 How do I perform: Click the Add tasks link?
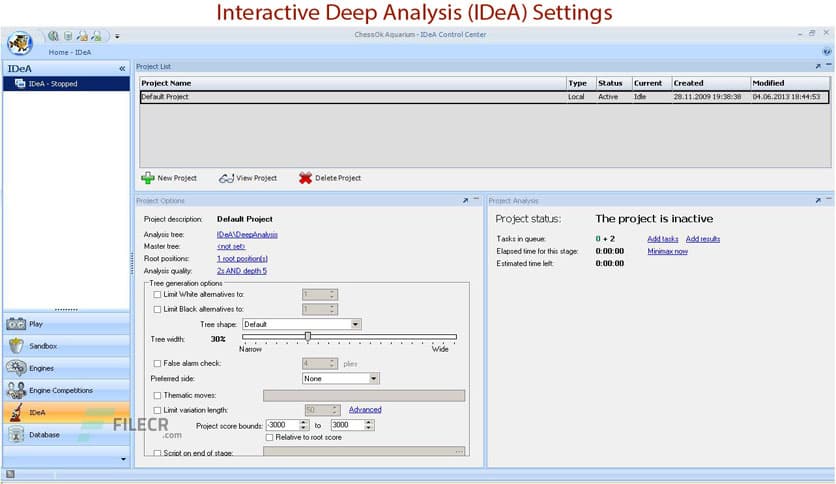(x=662, y=239)
